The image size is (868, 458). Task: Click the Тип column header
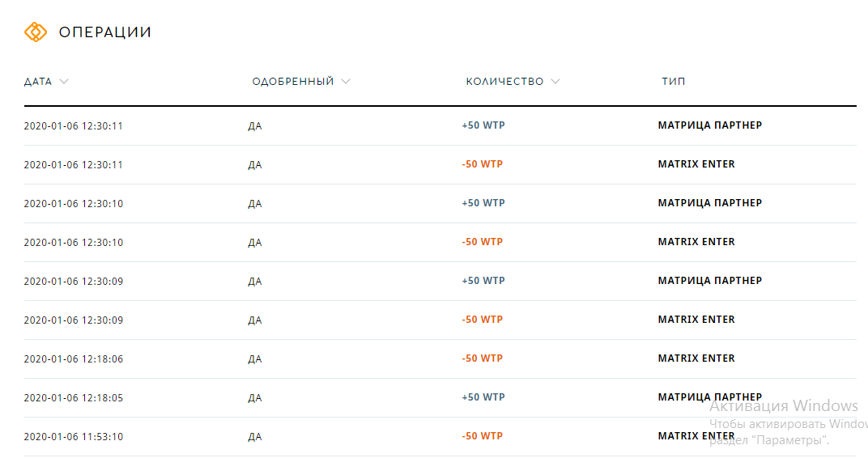[673, 81]
